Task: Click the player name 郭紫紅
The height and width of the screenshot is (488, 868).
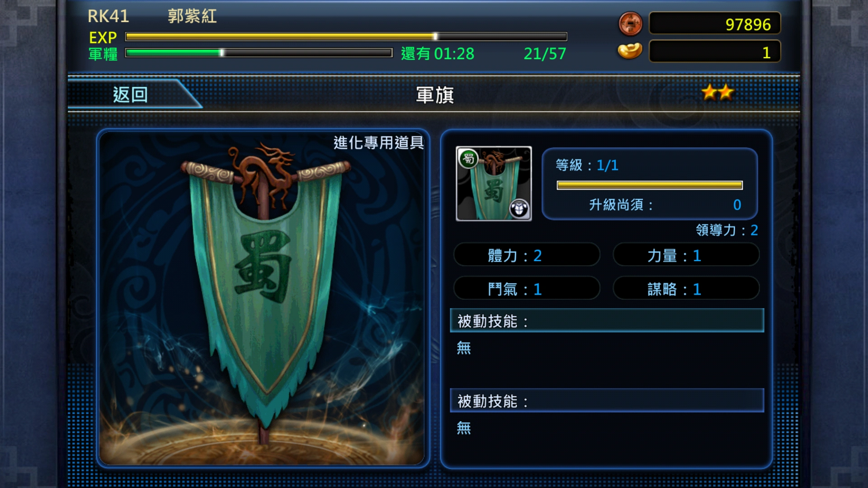Action: click(x=192, y=16)
